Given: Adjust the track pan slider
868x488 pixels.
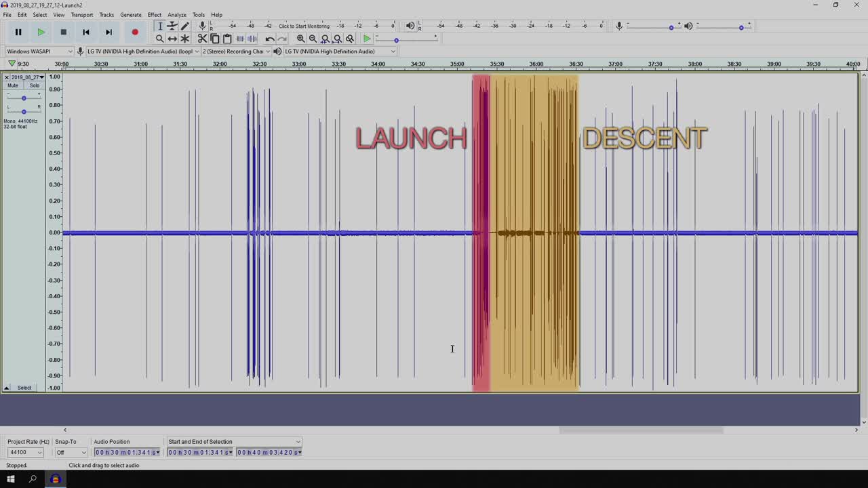Looking at the screenshot, I should 24,110.
